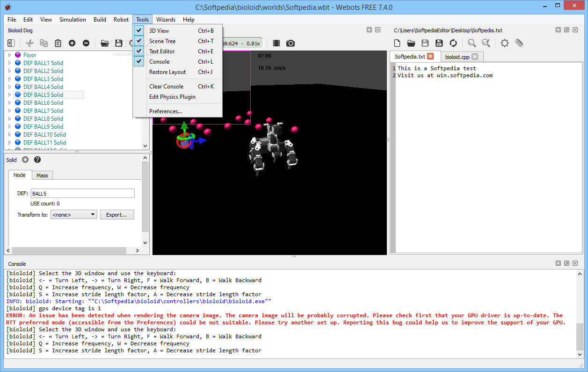
Task: Switch to the bioloid.cpp tab
Action: click(462, 57)
